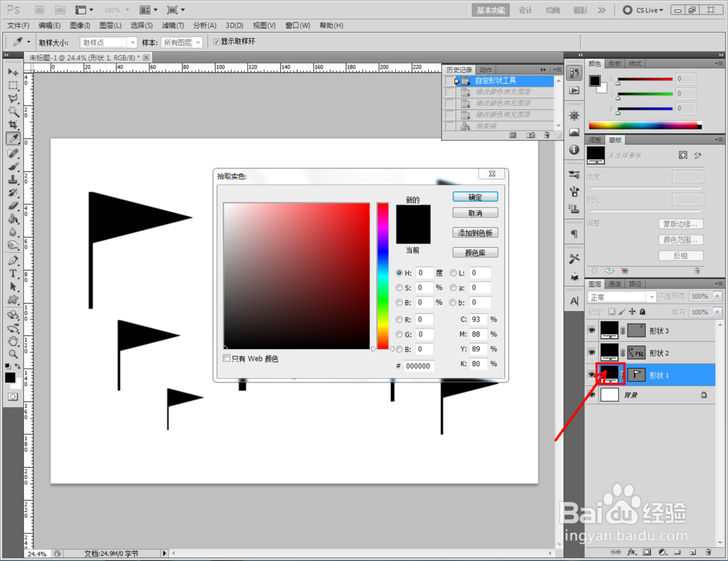Click the hex # 000000 field

tap(419, 366)
